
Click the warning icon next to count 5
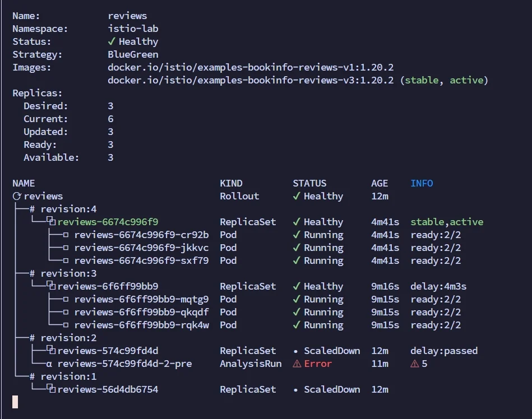point(415,364)
